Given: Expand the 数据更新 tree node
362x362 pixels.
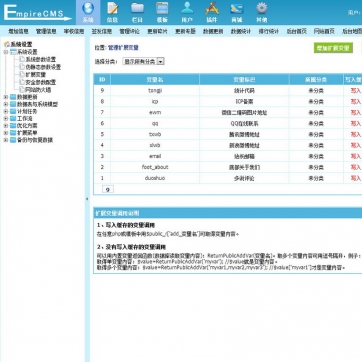Looking at the screenshot, I should [6, 97].
